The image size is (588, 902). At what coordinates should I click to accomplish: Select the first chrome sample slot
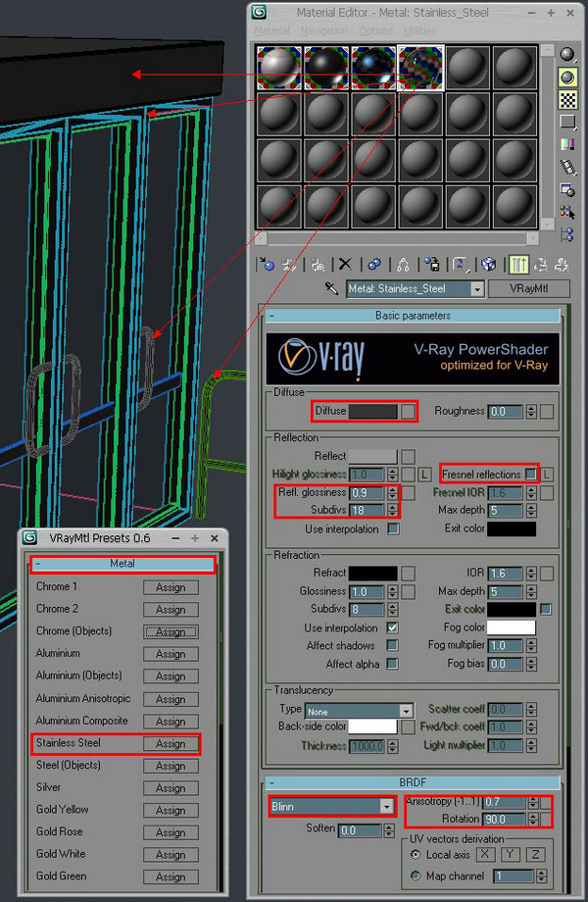click(278, 68)
